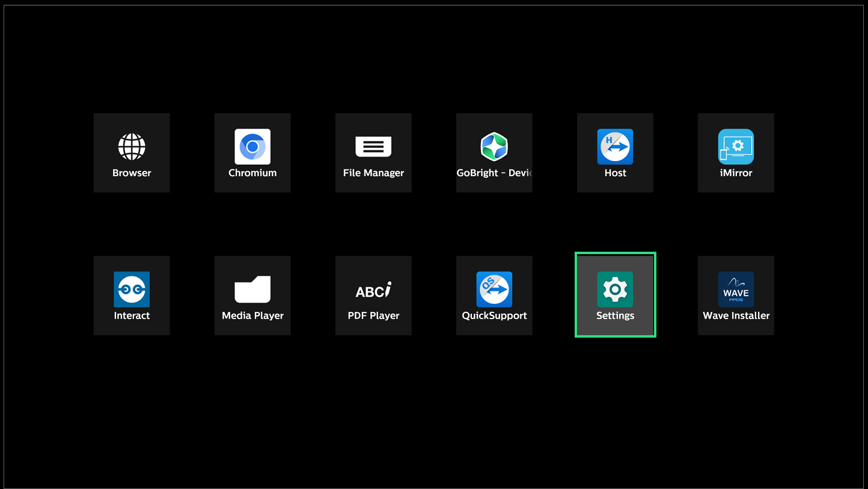This screenshot has width=868, height=489.
Task: Select the "GoBright - Devic" label
Action: (494, 173)
